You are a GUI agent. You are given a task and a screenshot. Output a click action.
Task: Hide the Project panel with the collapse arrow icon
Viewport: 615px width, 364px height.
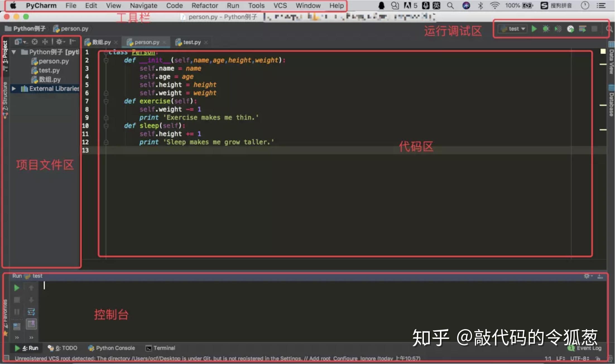point(73,42)
